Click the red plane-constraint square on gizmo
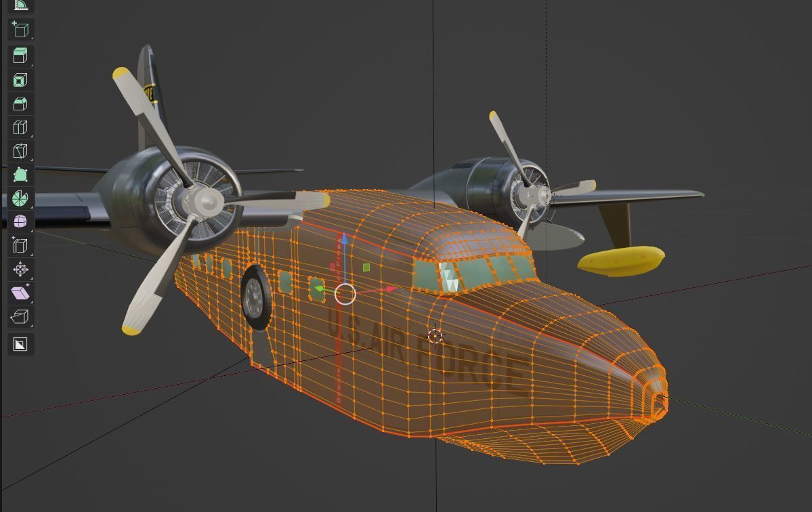Image resolution: width=812 pixels, height=512 pixels. 332,267
